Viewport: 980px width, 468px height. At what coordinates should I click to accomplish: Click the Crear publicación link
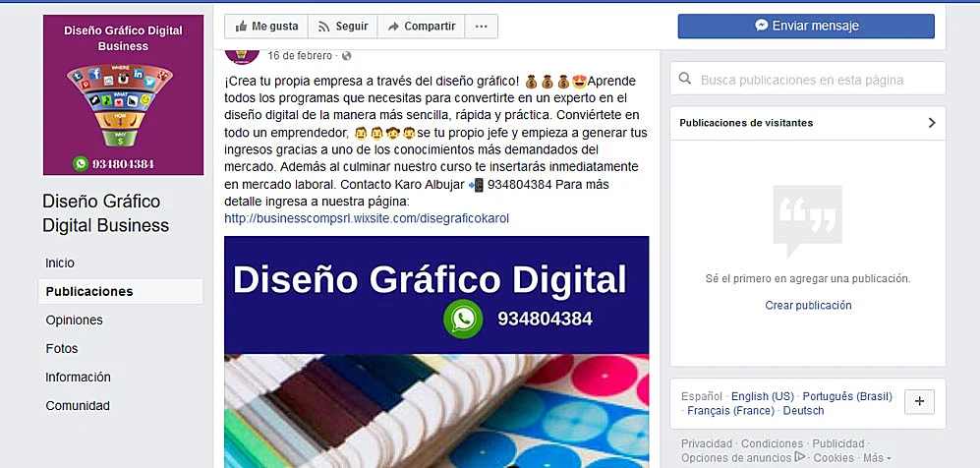(808, 305)
